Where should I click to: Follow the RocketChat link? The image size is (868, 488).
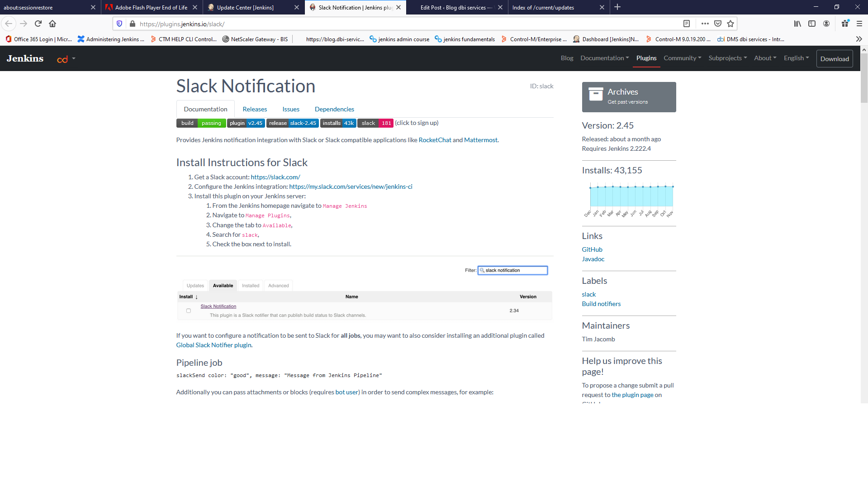[435, 140]
